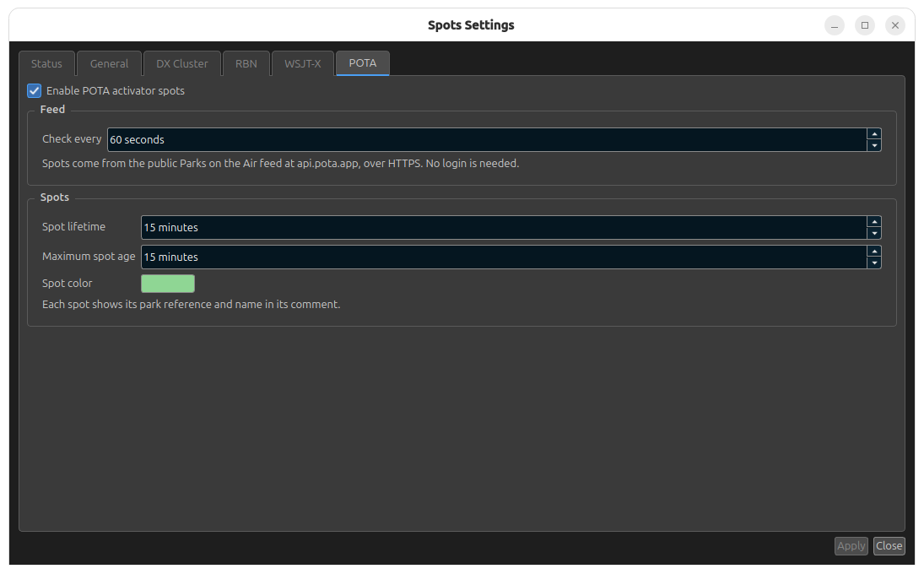
Task: Click the 'Spots come from the public Parks' note
Action: (280, 163)
